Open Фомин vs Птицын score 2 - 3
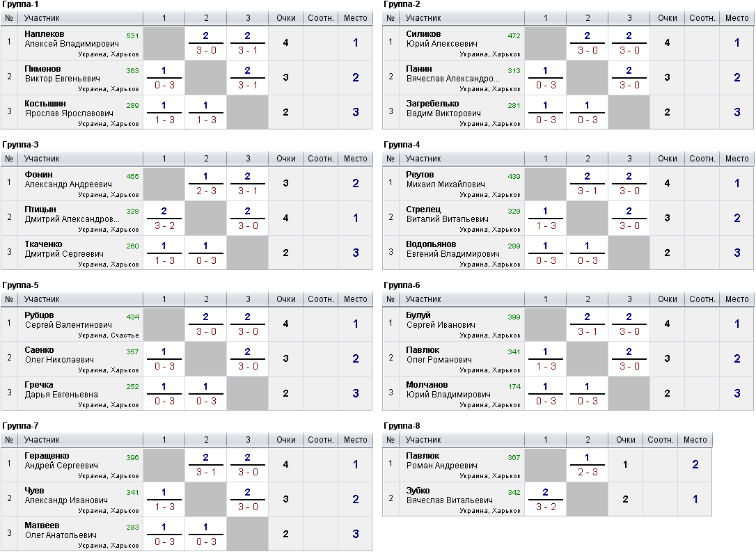756x554 pixels. [x=206, y=191]
